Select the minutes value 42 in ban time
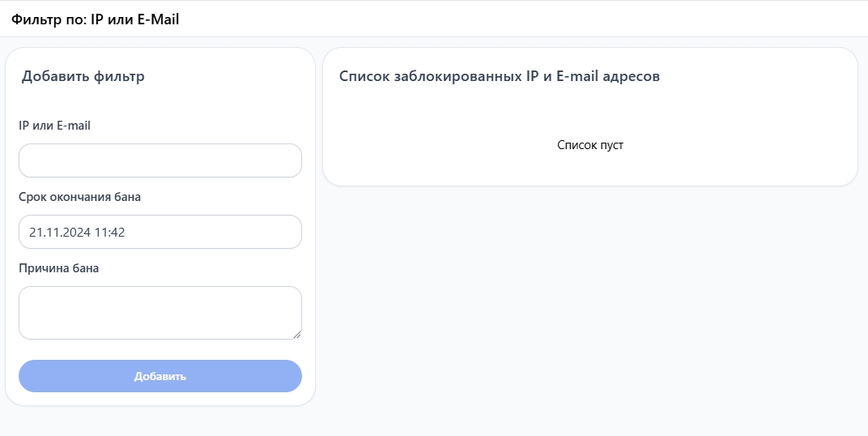This screenshot has width=868, height=436. (x=117, y=233)
